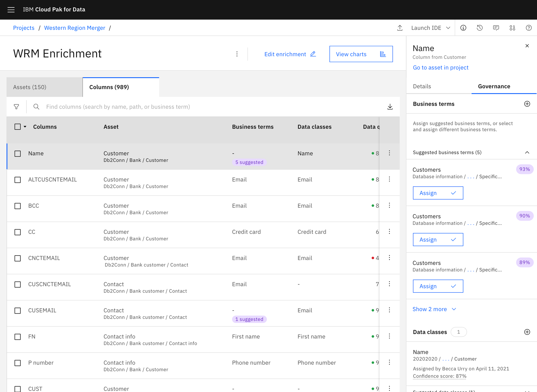
Task: Toggle the select-all columns checkbox
Action: [18, 127]
